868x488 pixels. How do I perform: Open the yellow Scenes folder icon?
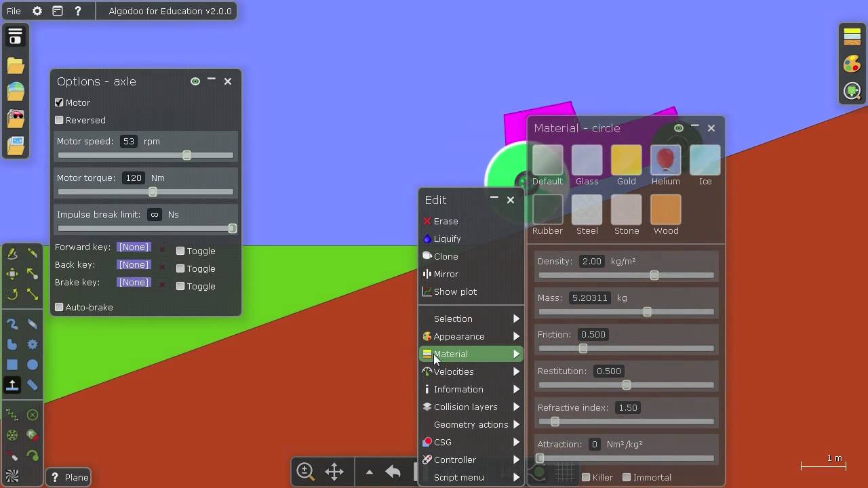tap(16, 65)
